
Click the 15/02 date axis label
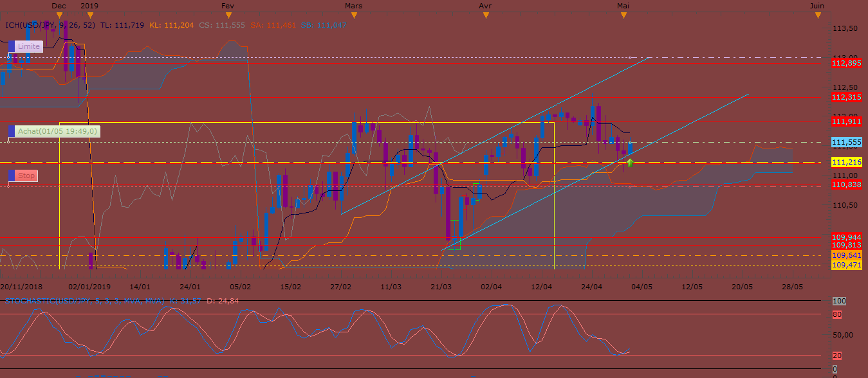(x=290, y=287)
